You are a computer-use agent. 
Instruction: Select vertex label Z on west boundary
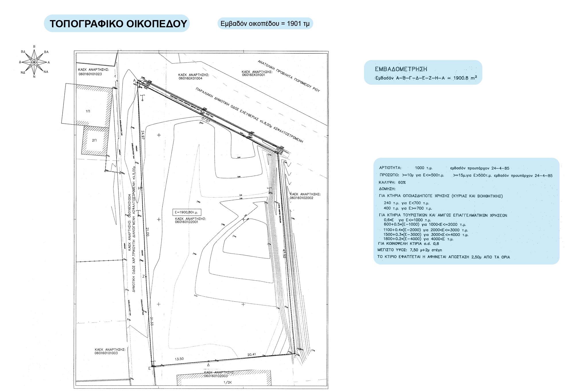pos(144,277)
